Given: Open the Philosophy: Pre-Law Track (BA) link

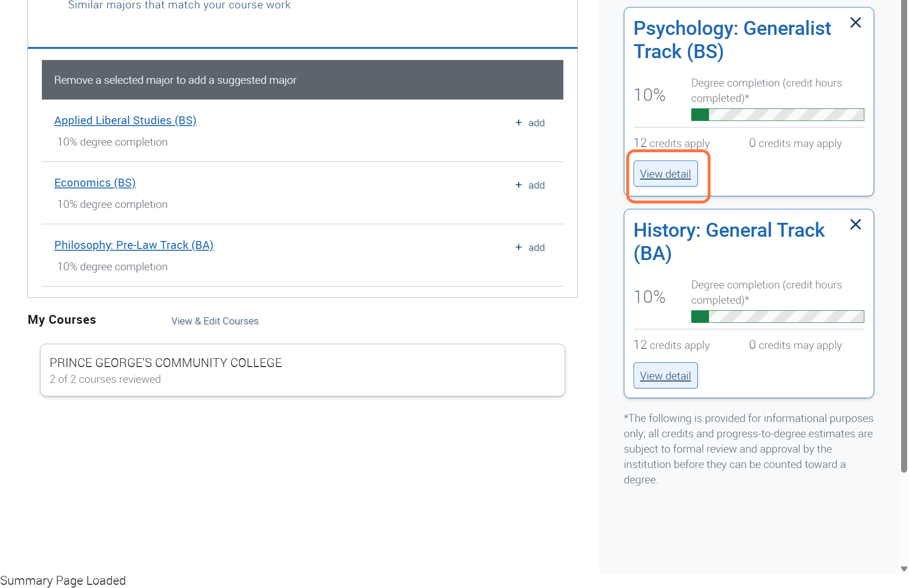Looking at the screenshot, I should click(134, 245).
